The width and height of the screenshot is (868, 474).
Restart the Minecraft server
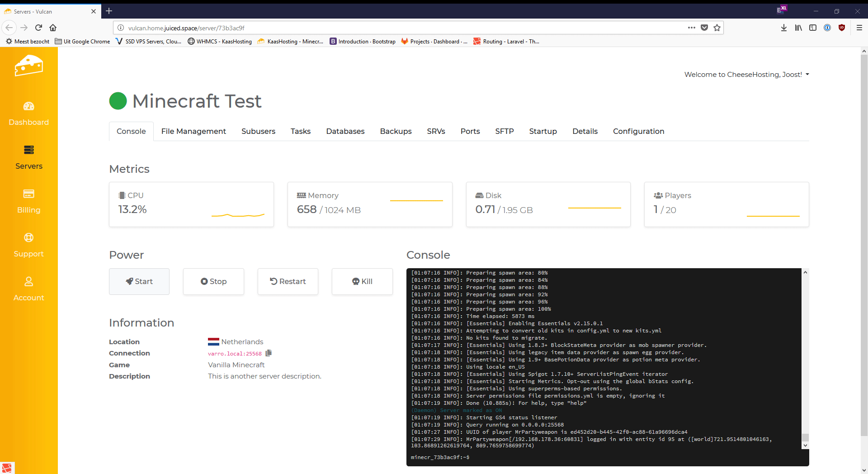click(x=288, y=281)
